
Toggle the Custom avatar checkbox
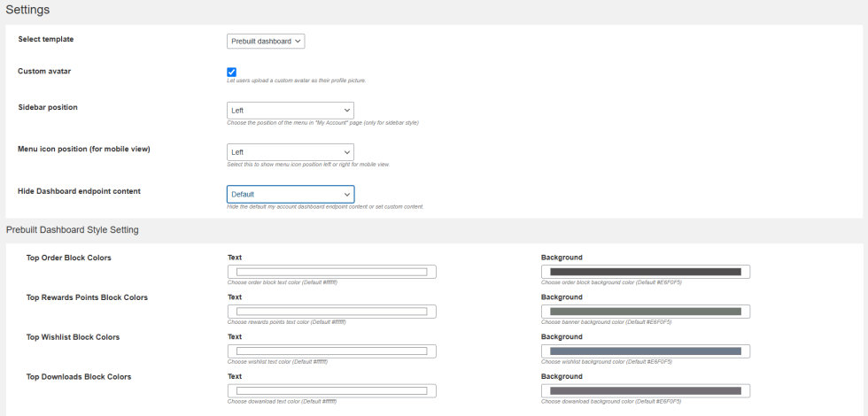pyautogui.click(x=231, y=72)
